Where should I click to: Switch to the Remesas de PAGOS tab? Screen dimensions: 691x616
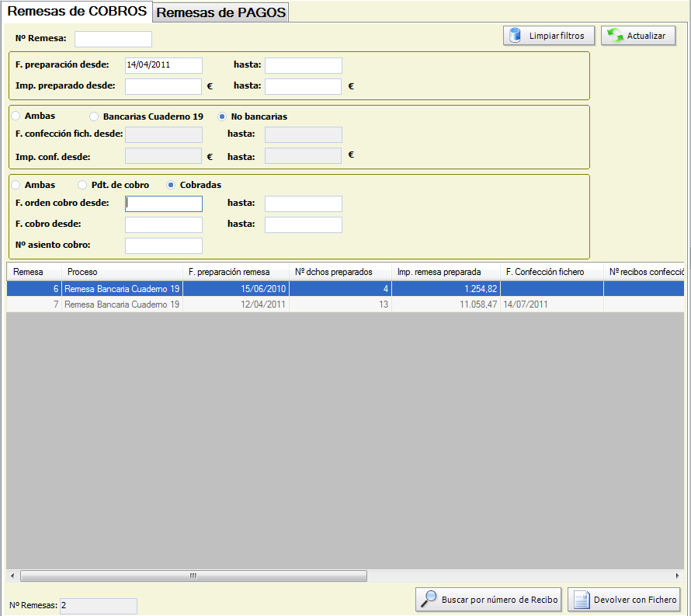[x=220, y=12]
